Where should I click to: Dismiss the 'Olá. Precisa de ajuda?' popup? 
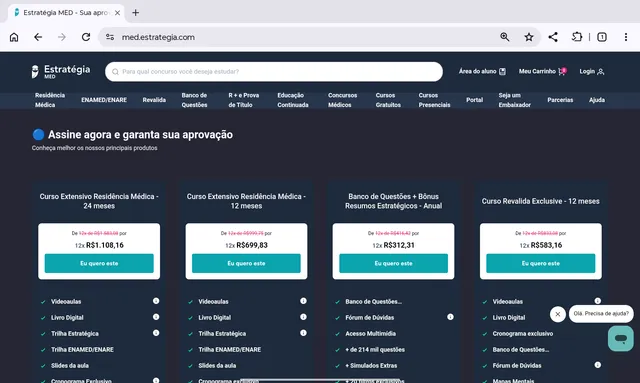coord(558,314)
